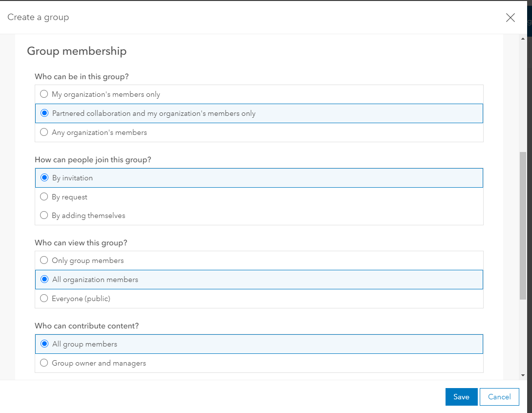Click the scrollbar up arrow
532x413 pixels.
[523, 39]
